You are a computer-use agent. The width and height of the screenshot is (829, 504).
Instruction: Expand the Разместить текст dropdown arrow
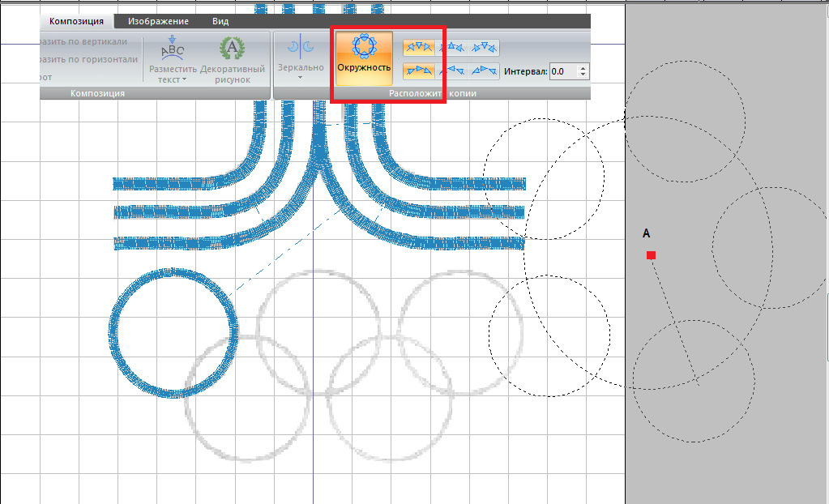pyautogui.click(x=184, y=80)
